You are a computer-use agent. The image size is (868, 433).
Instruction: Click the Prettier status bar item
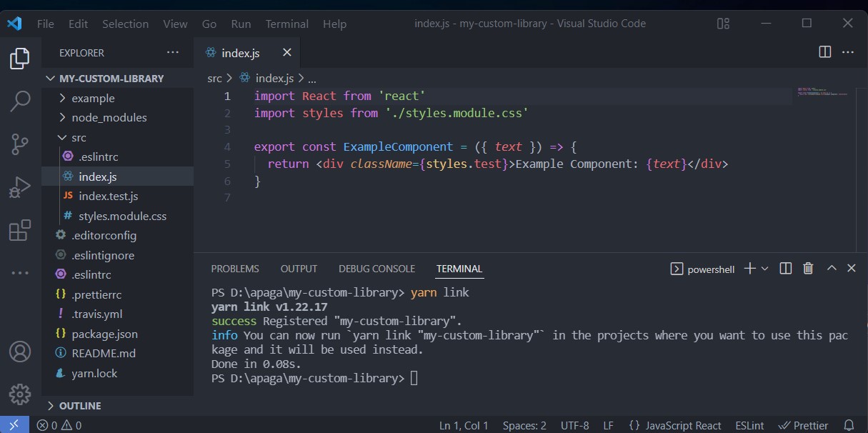(803, 425)
